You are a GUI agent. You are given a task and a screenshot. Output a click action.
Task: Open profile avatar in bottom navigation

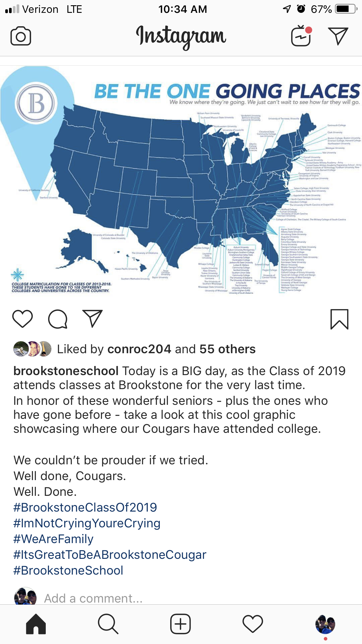tap(325, 624)
